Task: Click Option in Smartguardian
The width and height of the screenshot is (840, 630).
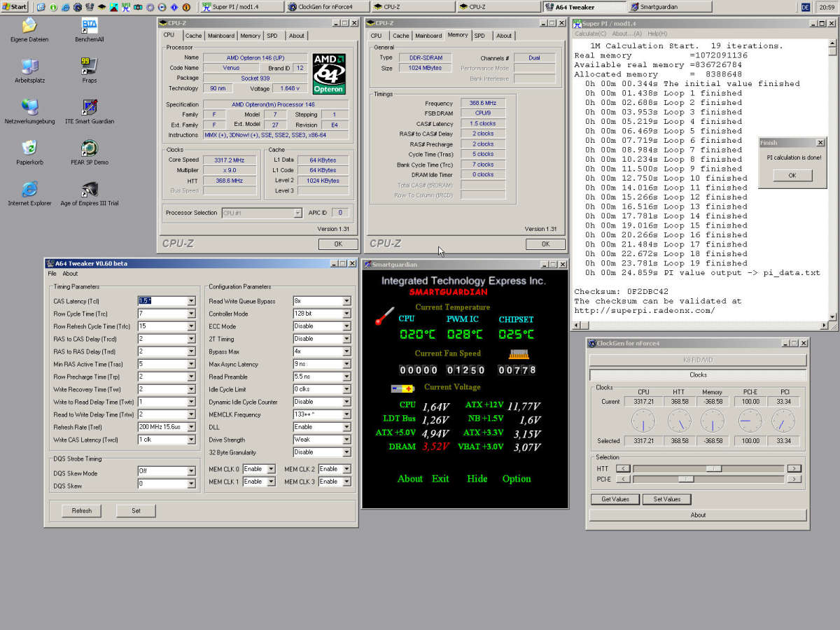Action: point(517,479)
